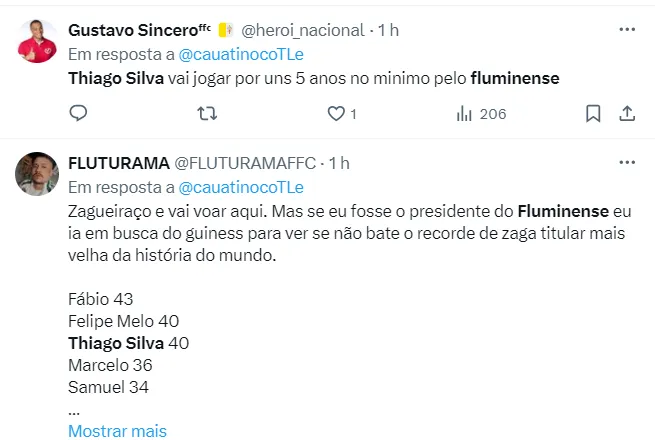Expand FLUTURAMA's tweet with Mostrar mais
The width and height of the screenshot is (655, 440).
coord(117,431)
